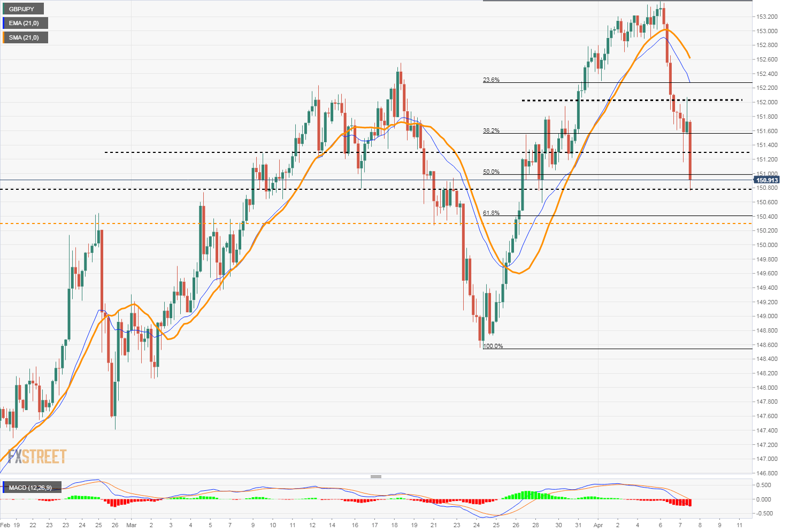This screenshot has width=790, height=532.
Task: Click the 0.500 MACD axis label
Action: point(764,485)
